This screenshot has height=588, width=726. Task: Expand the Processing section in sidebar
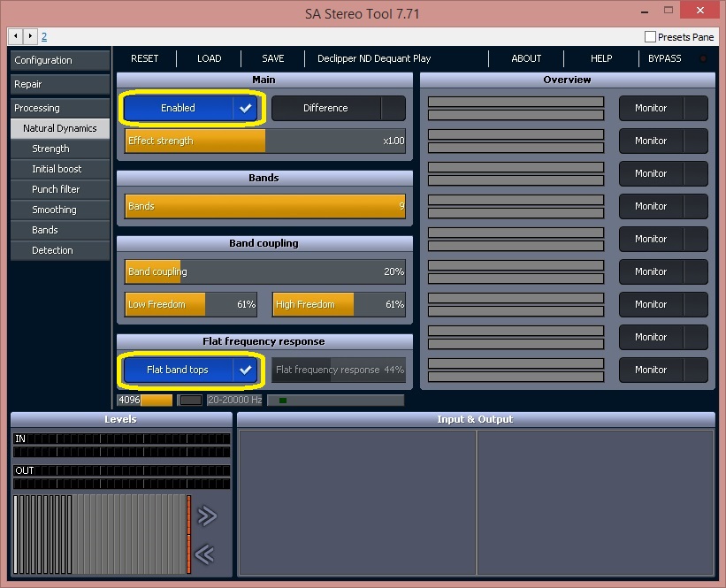(60, 108)
